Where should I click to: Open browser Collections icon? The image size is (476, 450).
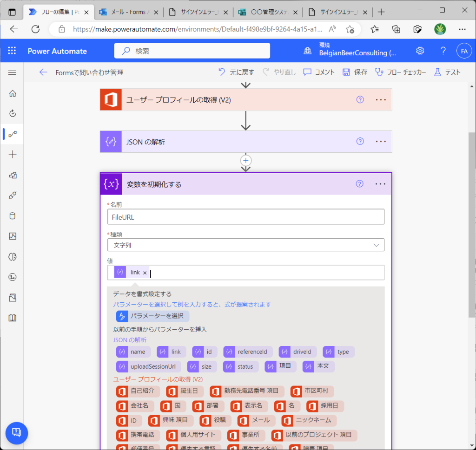pyautogui.click(x=396, y=29)
